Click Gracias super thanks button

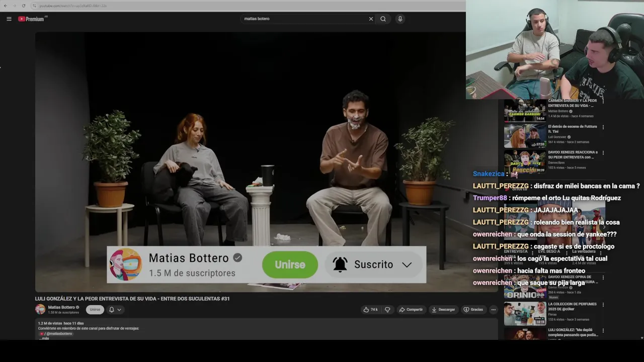[x=473, y=310]
